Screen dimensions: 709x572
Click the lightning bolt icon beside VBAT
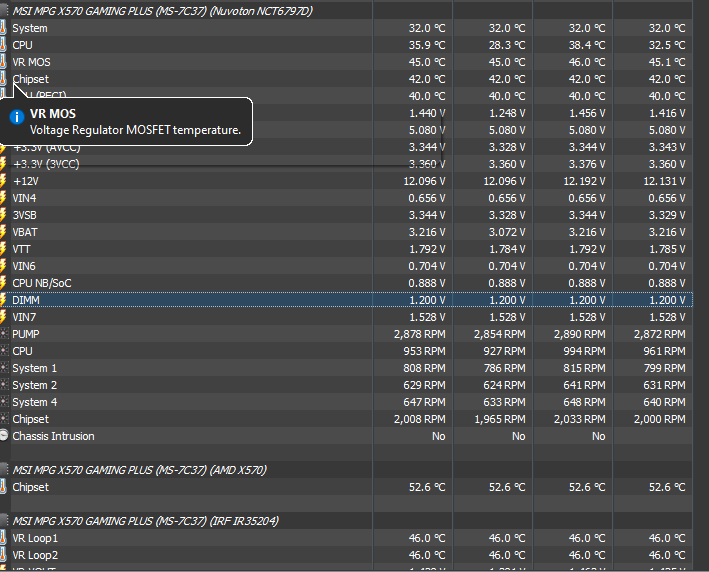pos(3,232)
